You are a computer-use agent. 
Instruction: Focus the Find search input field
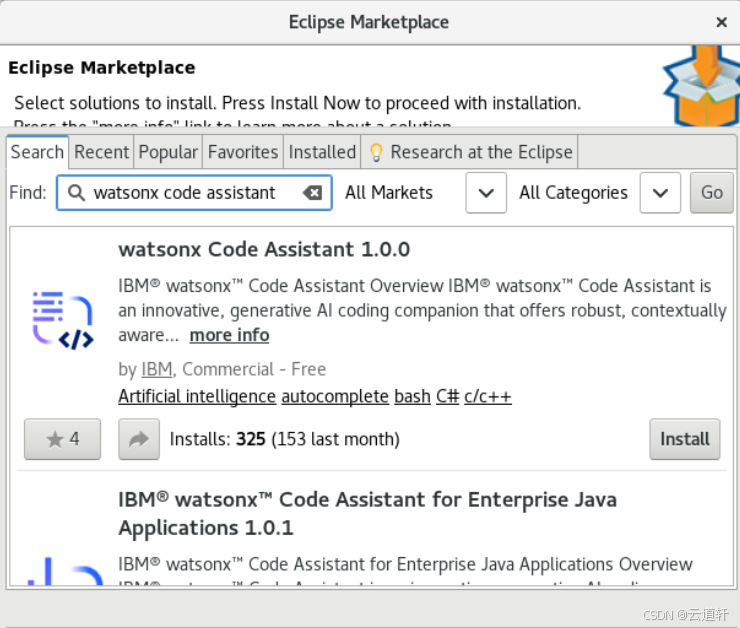pyautogui.click(x=194, y=193)
